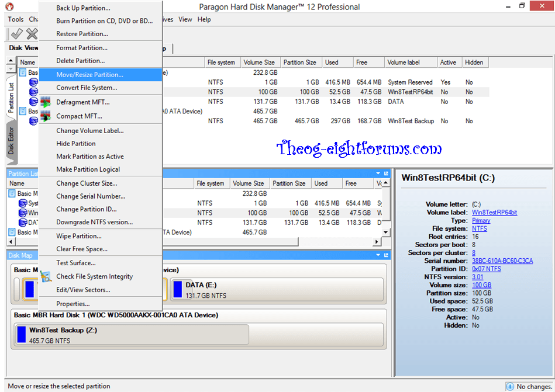Viewport: 555px width, 392px height.
Task: Choose Hide Partition from the menu
Action: [101, 144]
